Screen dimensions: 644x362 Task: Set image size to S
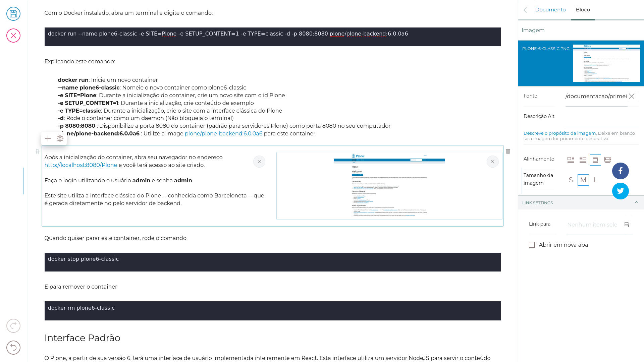tap(571, 180)
